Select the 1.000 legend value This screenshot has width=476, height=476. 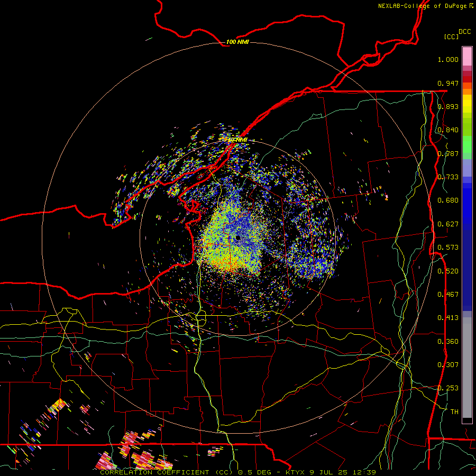click(448, 59)
